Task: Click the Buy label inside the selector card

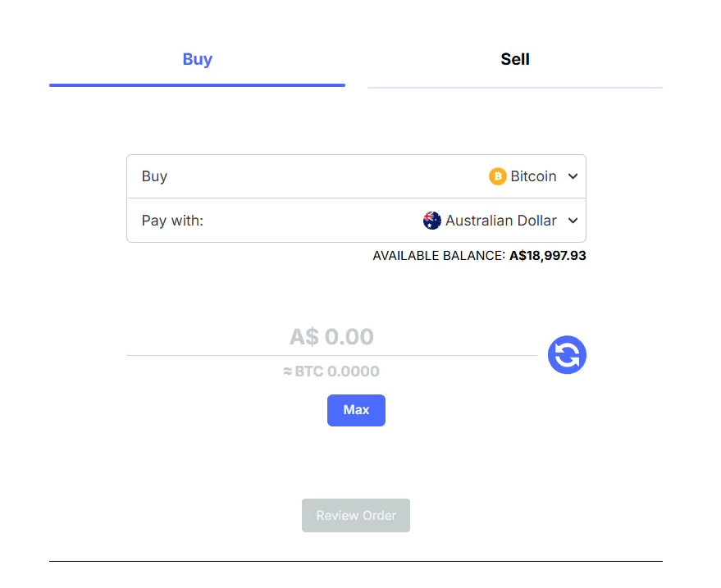Action: tap(156, 175)
